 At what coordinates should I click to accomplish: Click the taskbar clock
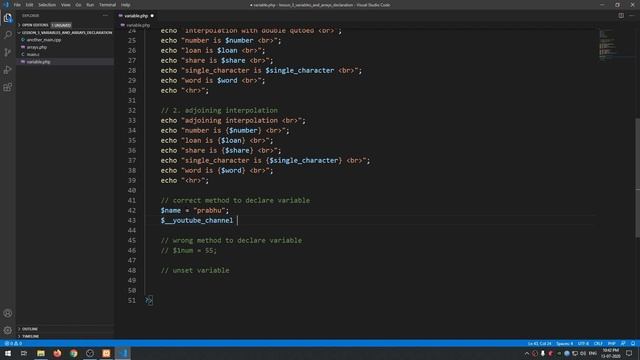[611, 353]
